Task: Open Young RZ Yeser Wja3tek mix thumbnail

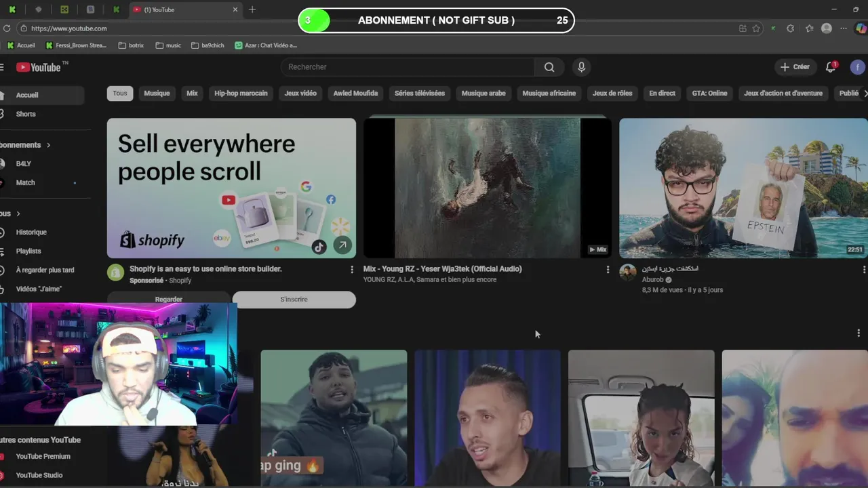Action: point(487,188)
